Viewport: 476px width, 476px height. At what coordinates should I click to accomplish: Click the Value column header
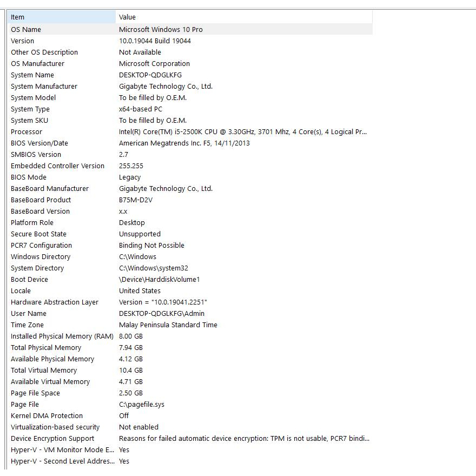[x=243, y=17]
